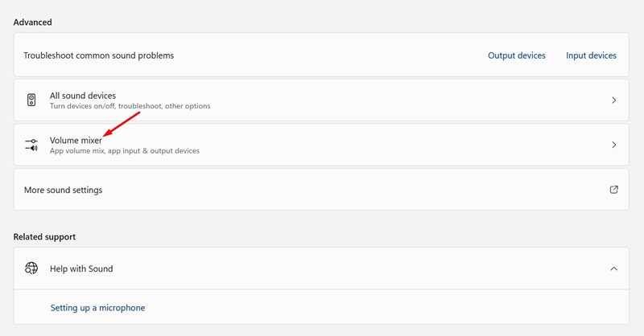Click the Turn devices on/off description text
Image resolution: width=644 pixels, height=336 pixels.
tap(130, 106)
